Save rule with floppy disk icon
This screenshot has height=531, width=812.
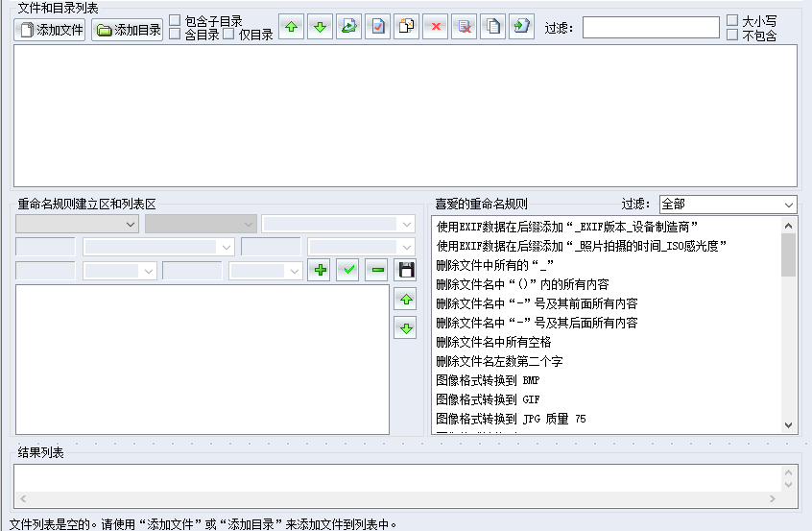tap(405, 270)
